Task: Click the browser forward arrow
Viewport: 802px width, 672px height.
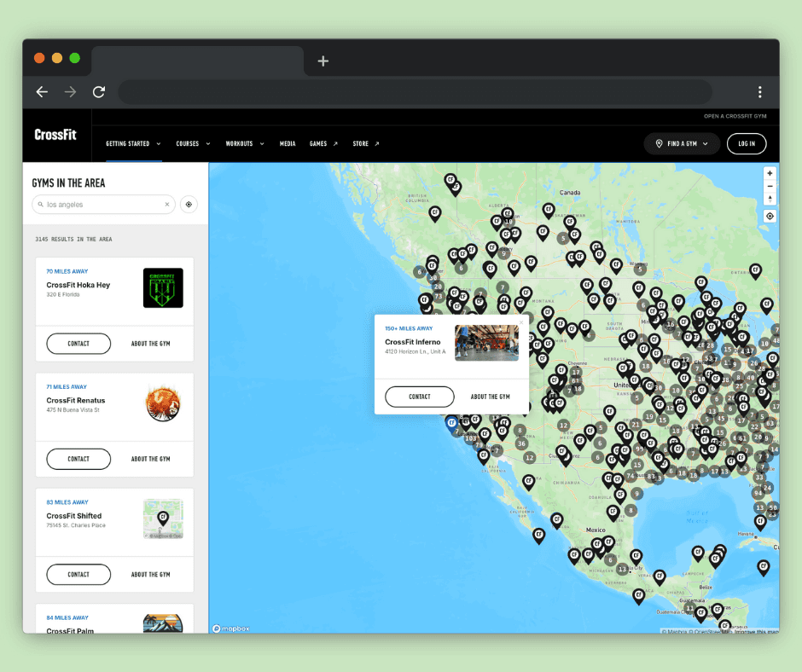Action: (x=70, y=91)
